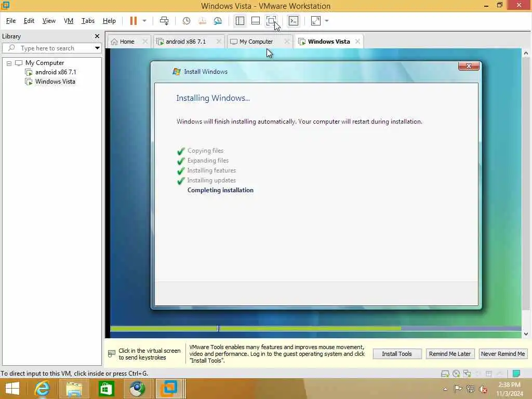Viewport: 532px width, 399px height.
Task: Open the View menu
Action: 49,21
